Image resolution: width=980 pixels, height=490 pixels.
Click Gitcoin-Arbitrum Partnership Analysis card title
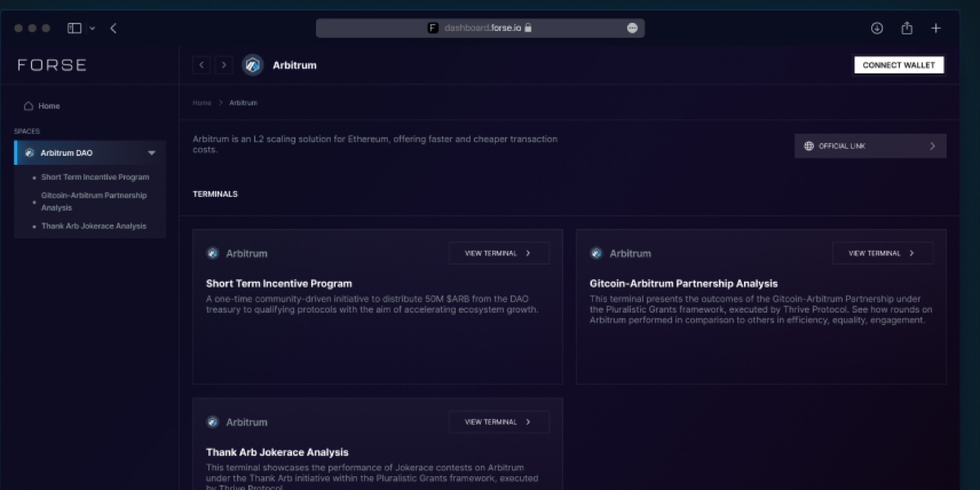pyautogui.click(x=684, y=284)
